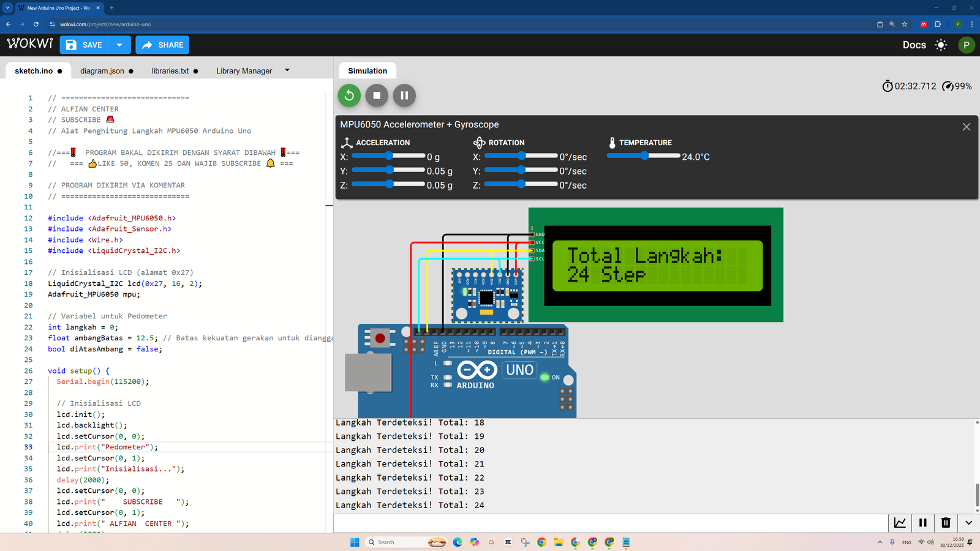Close the New Arduino Uno Project tab
The height and width of the screenshot is (551, 980).
click(98, 8)
